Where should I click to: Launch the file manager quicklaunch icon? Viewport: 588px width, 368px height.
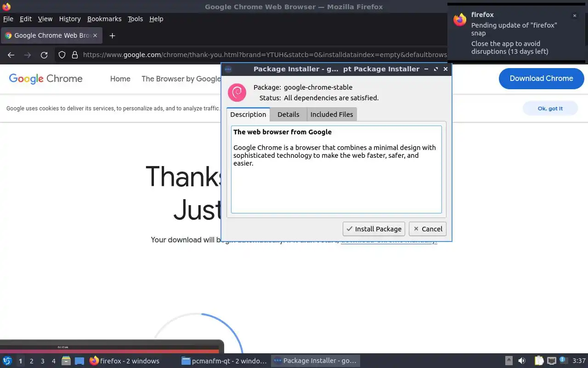click(66, 361)
